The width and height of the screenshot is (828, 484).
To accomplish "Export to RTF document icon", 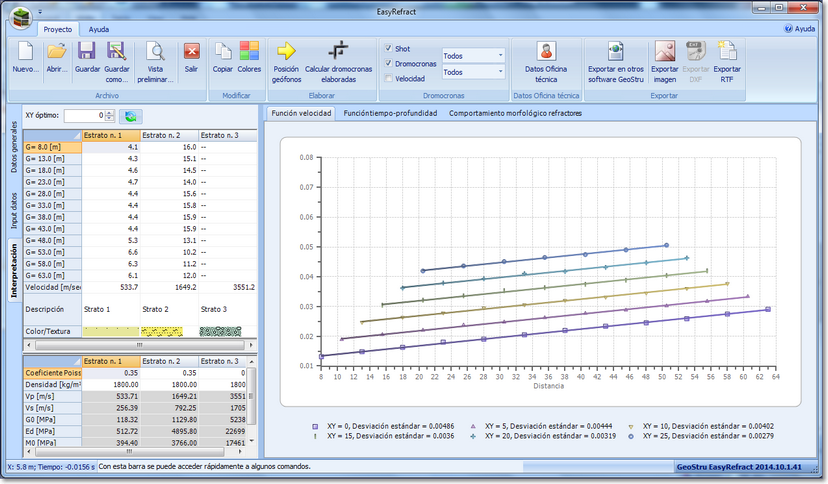I will pyautogui.click(x=727, y=51).
